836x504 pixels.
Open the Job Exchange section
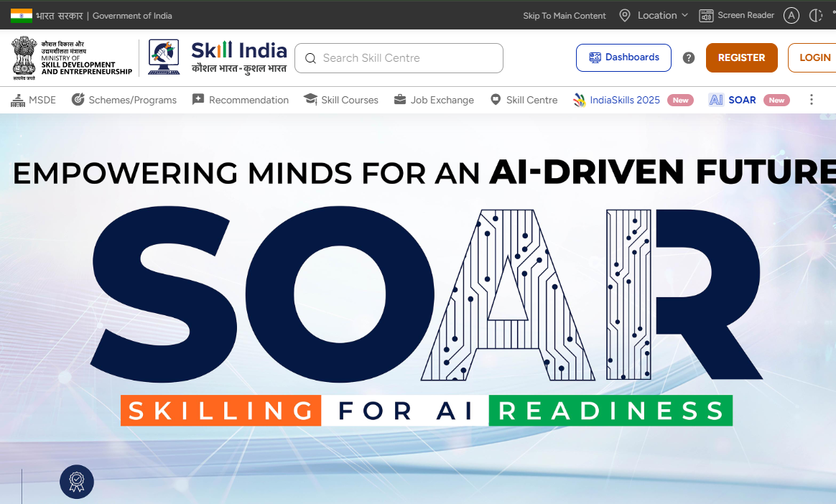[434, 100]
